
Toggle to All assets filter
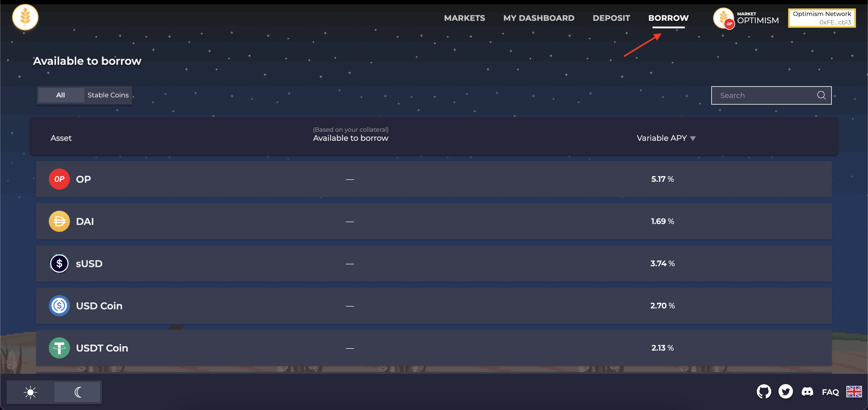[x=60, y=94]
